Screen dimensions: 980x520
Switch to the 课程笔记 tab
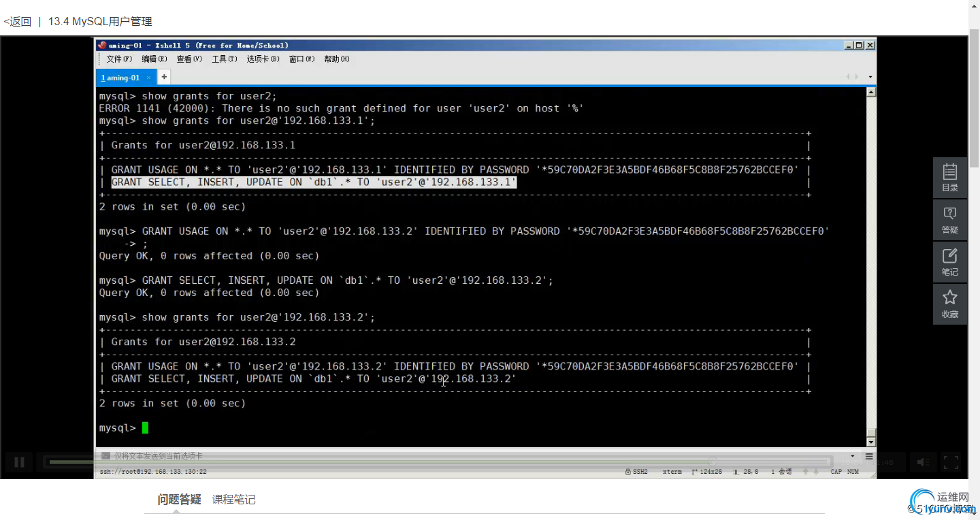pyautogui.click(x=234, y=500)
